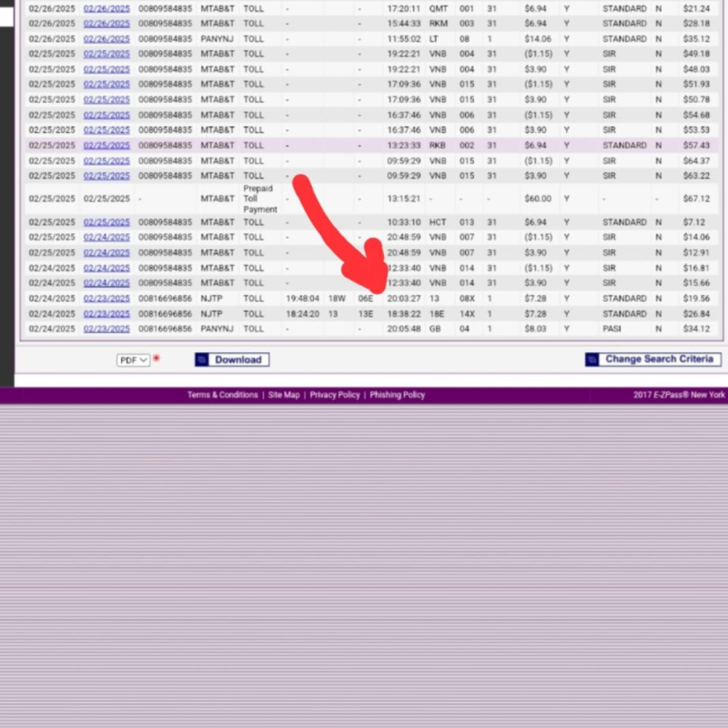The image size is (728, 728).
Task: Select the '13E' entry lane cell
Action: [366, 314]
